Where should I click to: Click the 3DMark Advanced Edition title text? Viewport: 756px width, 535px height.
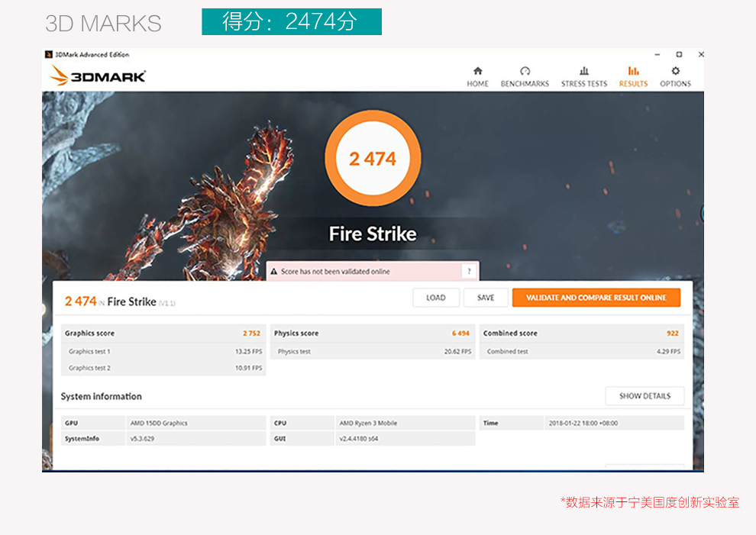coord(92,54)
